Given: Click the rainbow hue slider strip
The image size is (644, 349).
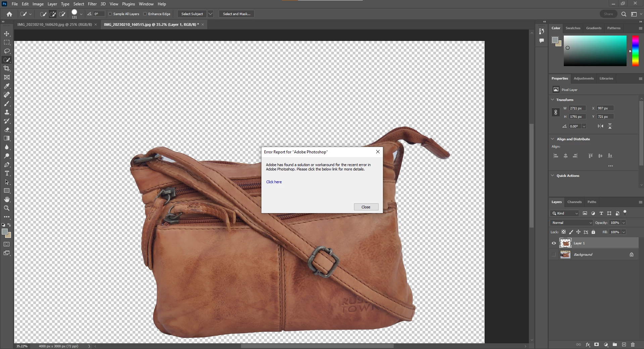Looking at the screenshot, I should 635,51.
